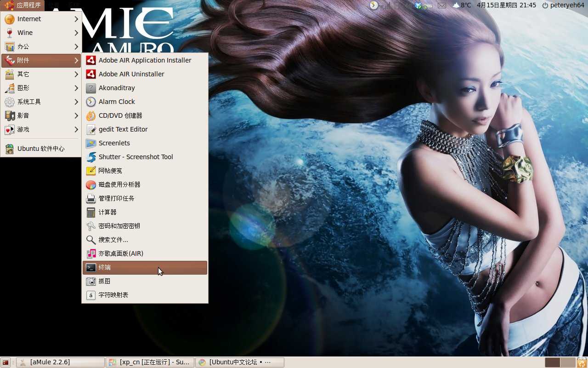Switch to the xp_cn [正在运行] window
Viewport: 588px width, 368px height.
(x=150, y=362)
